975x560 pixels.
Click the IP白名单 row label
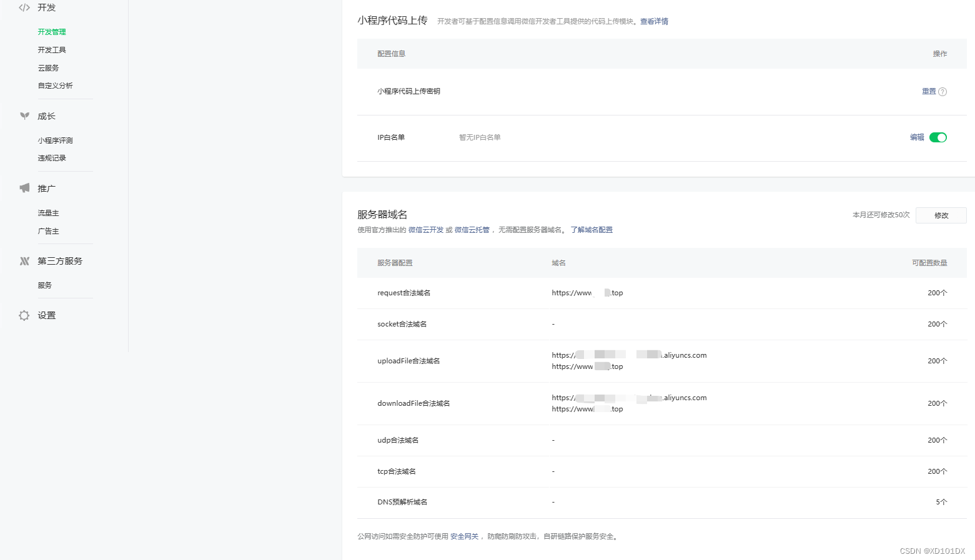(x=391, y=137)
